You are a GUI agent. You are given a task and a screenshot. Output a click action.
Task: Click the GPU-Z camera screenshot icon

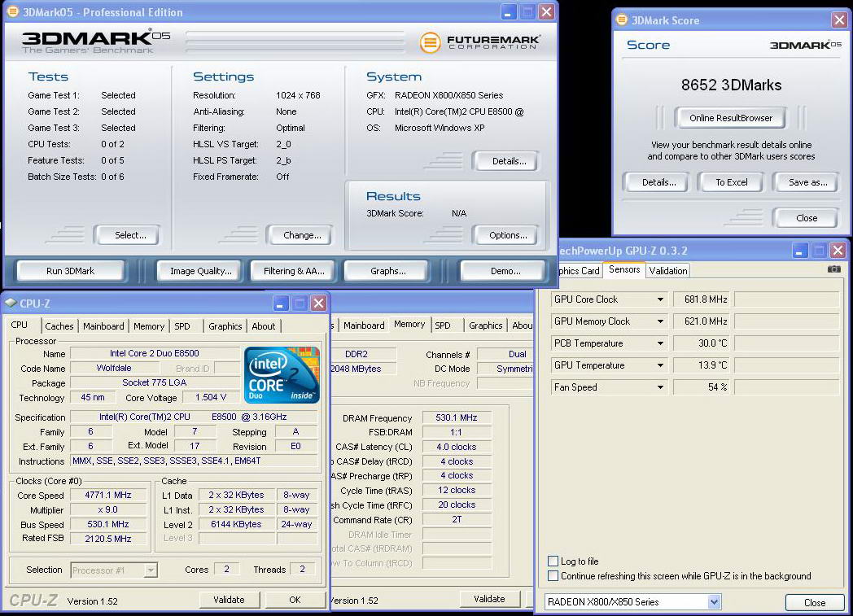tap(834, 269)
